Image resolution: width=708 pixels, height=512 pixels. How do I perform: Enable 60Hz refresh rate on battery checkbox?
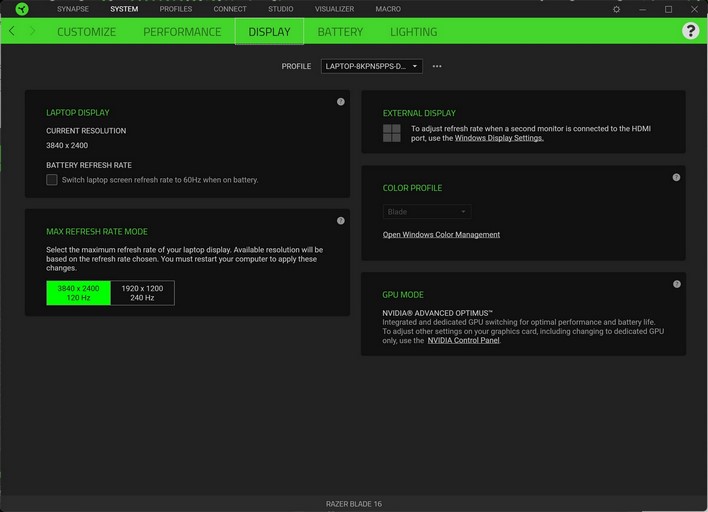(x=52, y=180)
